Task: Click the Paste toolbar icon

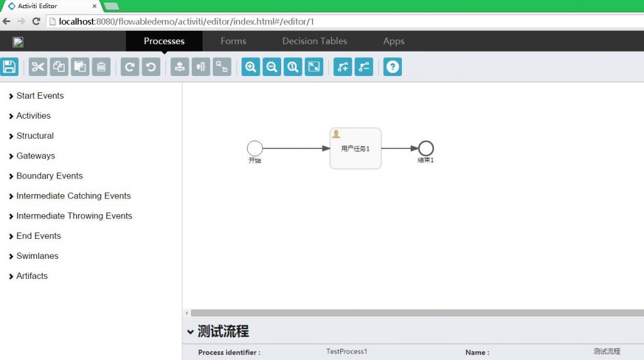Action: coord(80,67)
